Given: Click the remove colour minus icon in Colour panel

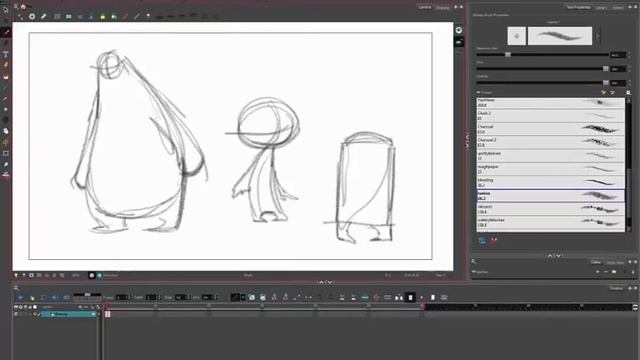Looking at the screenshot, I should tap(606, 271).
